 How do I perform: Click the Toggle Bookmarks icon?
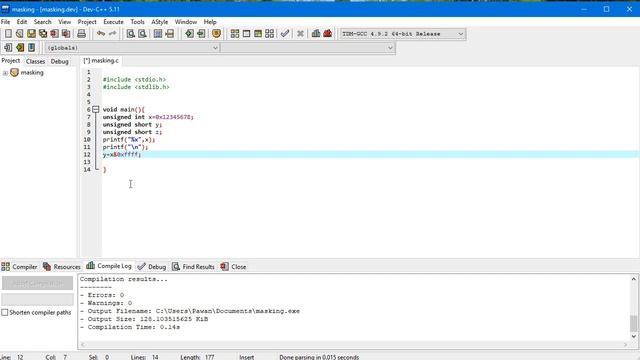point(20,47)
